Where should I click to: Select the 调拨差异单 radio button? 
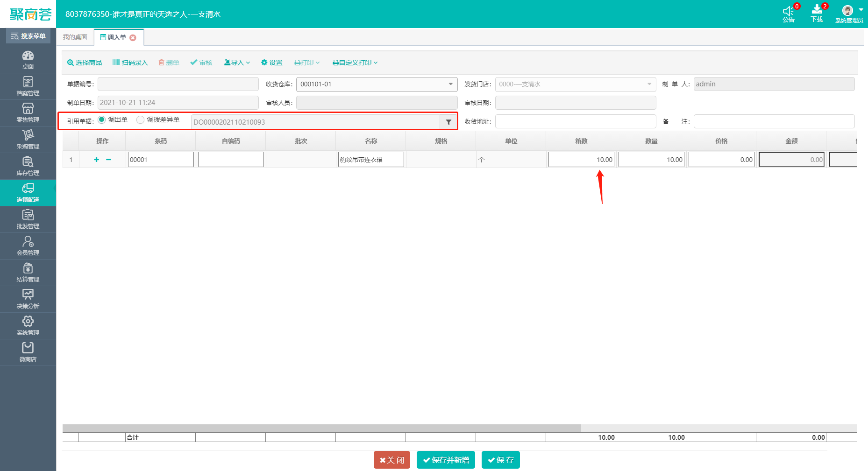(x=140, y=120)
